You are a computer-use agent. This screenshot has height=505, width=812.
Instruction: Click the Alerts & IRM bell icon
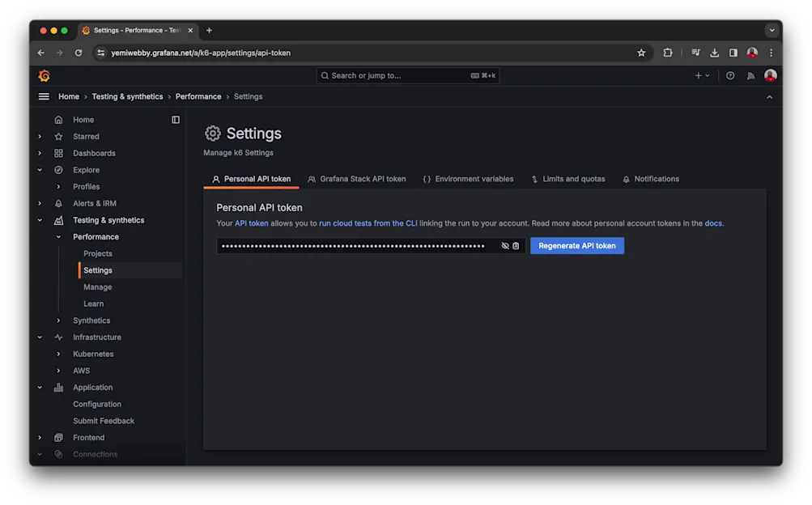tap(58, 203)
